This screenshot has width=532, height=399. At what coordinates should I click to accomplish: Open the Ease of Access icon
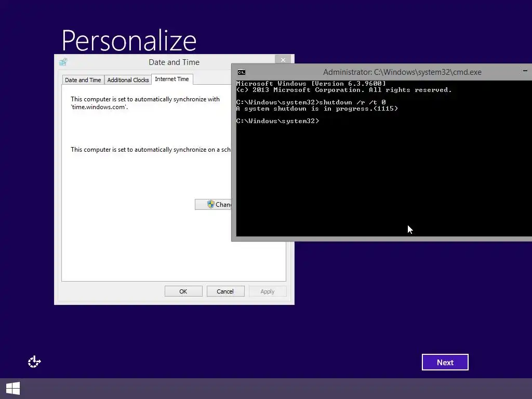(34, 362)
